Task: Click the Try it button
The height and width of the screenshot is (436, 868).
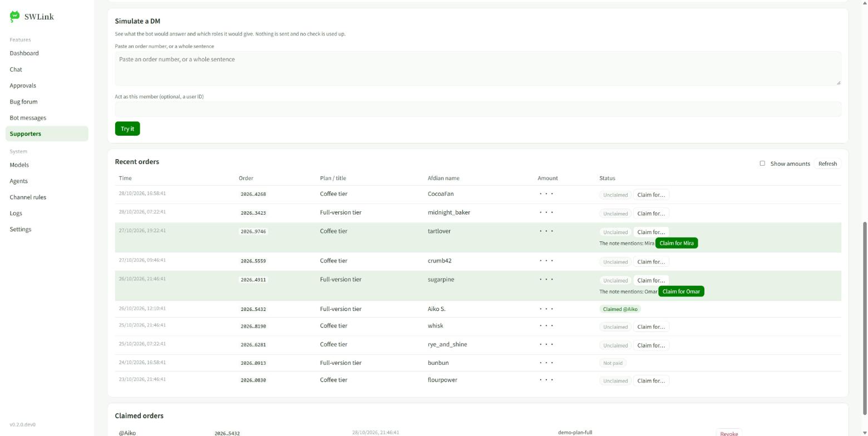Action: click(127, 128)
